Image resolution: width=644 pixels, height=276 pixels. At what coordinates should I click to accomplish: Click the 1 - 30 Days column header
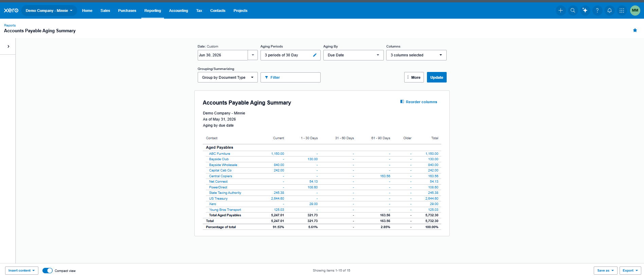point(309,138)
